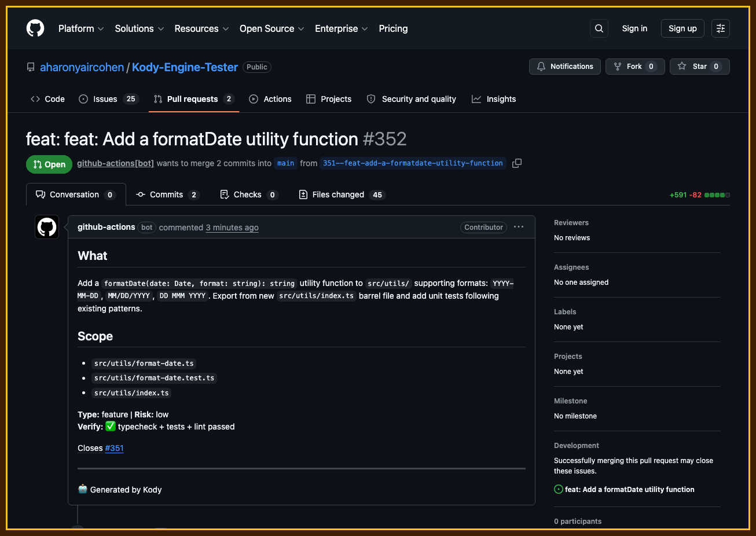This screenshot has height=536, width=756.
Task: Click the linked issue status icon under Development
Action: point(558,489)
